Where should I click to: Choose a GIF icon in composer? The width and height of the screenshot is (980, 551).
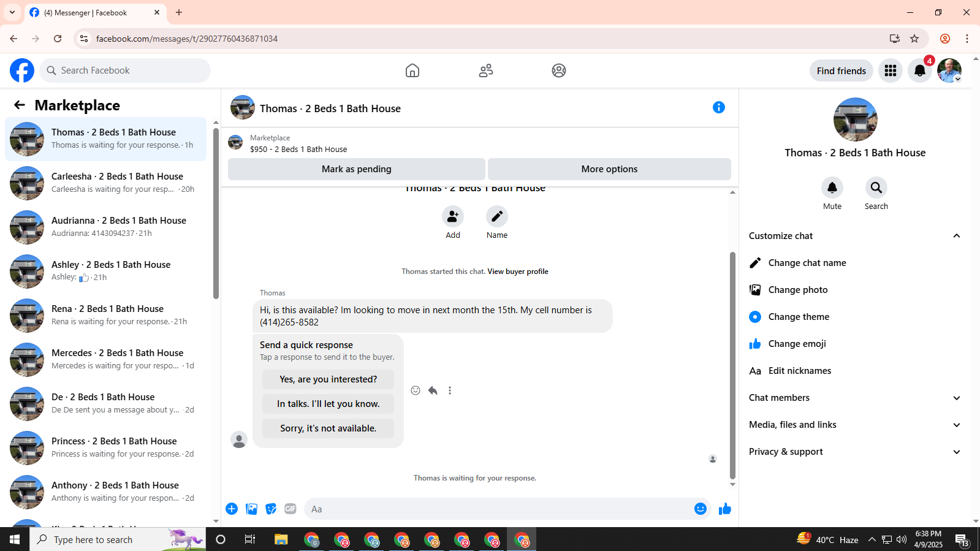coord(291,509)
